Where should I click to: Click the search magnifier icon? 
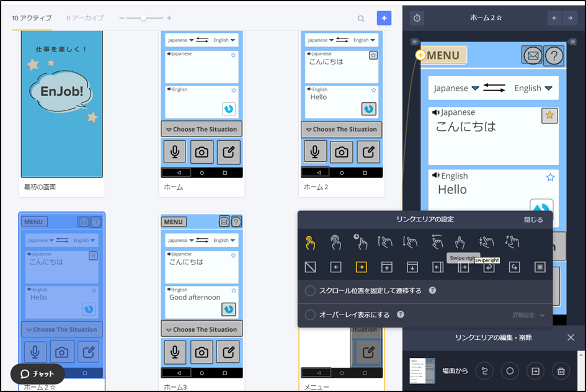tap(361, 19)
